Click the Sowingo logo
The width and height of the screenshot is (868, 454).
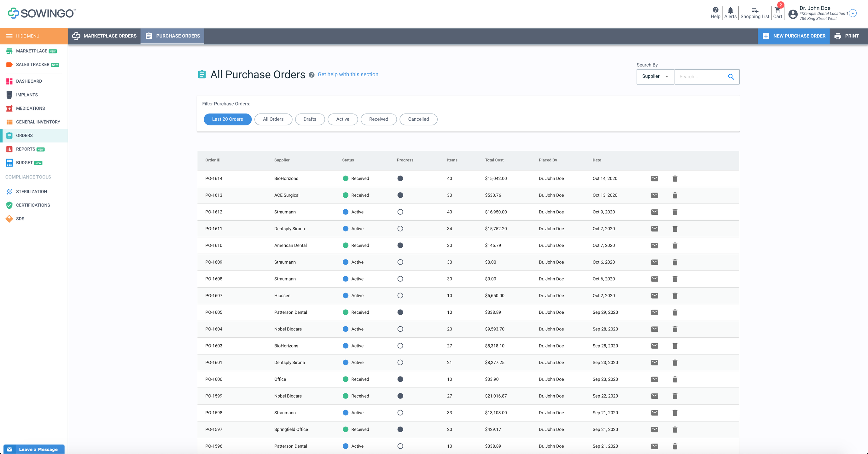(x=42, y=13)
